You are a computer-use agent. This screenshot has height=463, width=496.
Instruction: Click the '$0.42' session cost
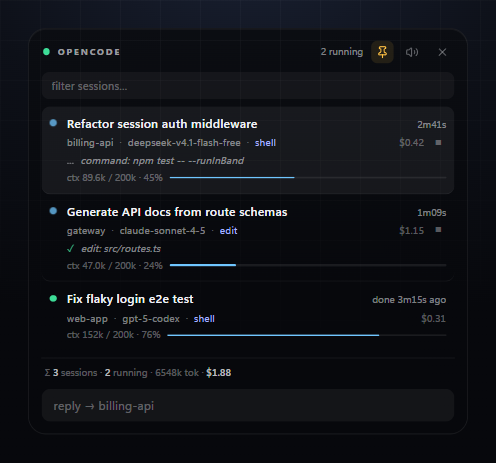tap(412, 143)
